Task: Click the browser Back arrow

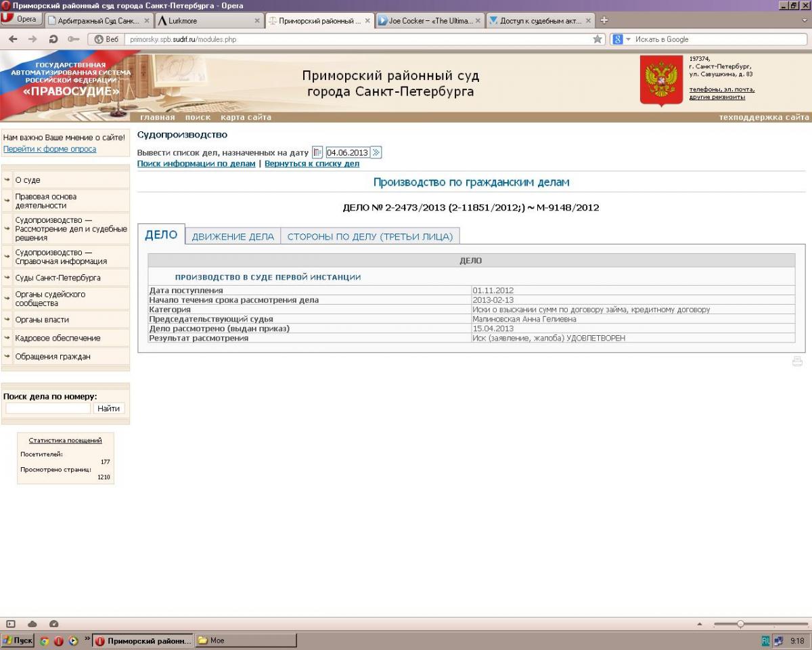Action: click(13, 39)
